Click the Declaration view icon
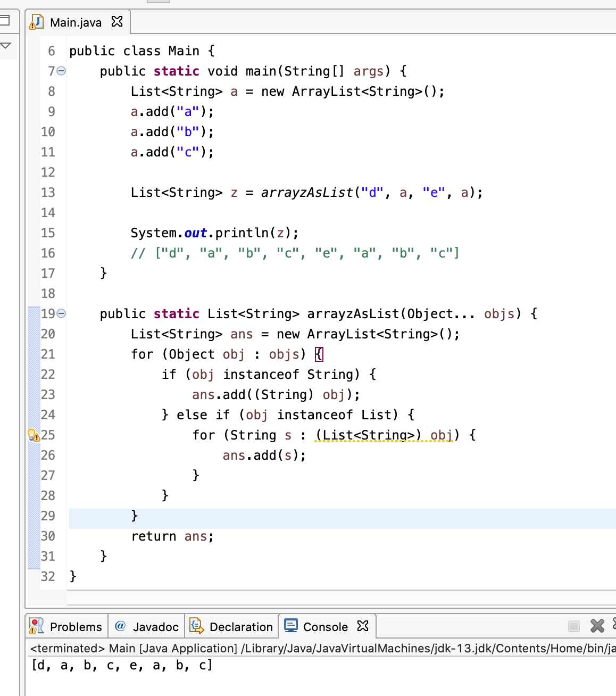Image resolution: width=616 pixels, height=696 pixels. pos(196,626)
